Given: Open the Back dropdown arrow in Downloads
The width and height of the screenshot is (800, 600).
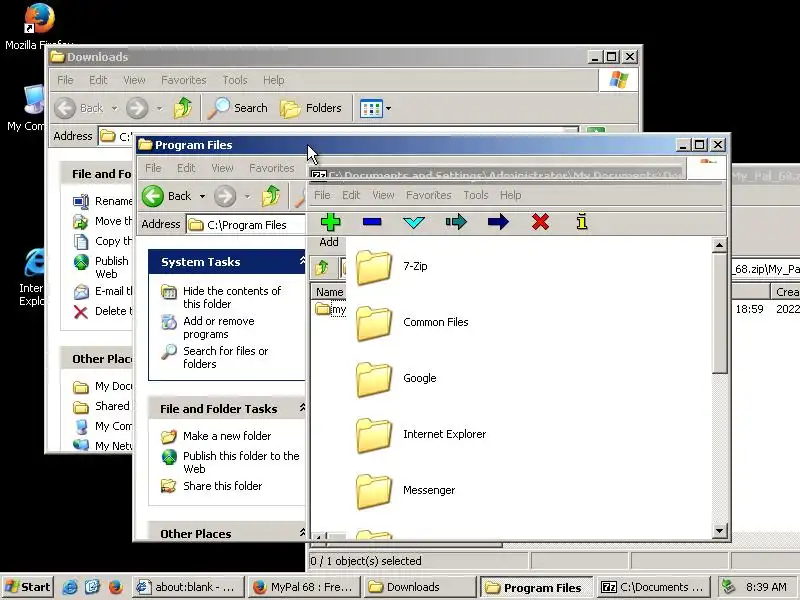Looking at the screenshot, I should click(114, 109).
